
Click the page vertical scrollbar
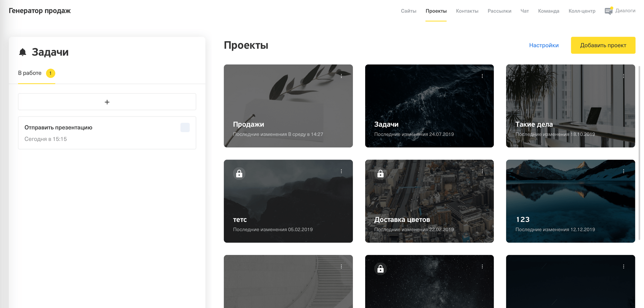coord(640,153)
